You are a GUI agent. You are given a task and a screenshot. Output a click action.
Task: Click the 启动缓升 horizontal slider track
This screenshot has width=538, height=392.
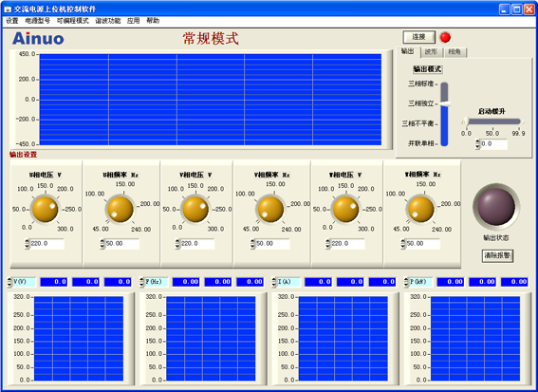coord(492,121)
